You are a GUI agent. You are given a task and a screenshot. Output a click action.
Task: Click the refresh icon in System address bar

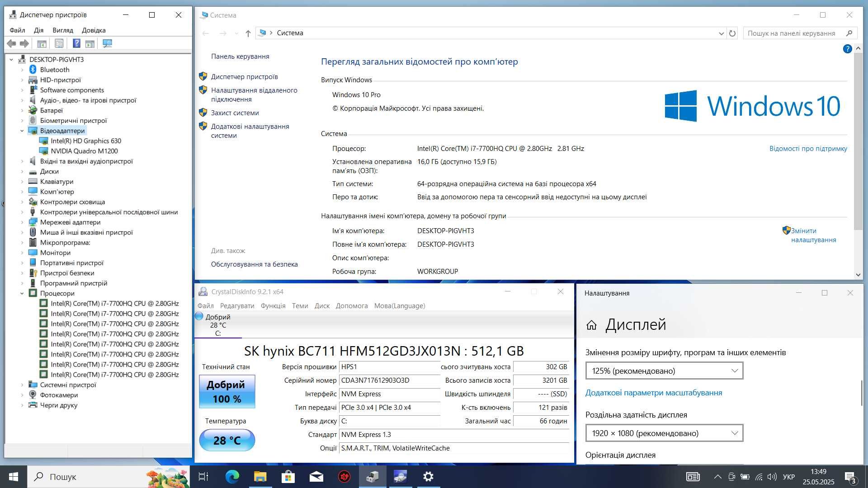pyautogui.click(x=732, y=33)
